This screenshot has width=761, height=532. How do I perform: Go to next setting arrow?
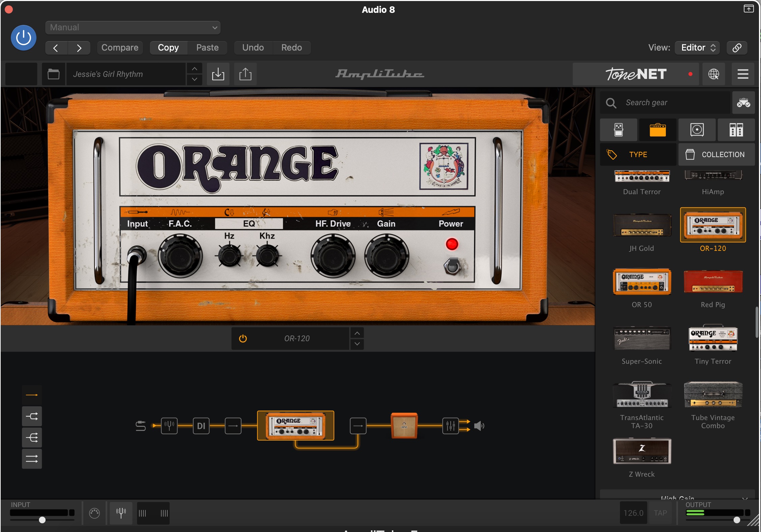coord(79,48)
